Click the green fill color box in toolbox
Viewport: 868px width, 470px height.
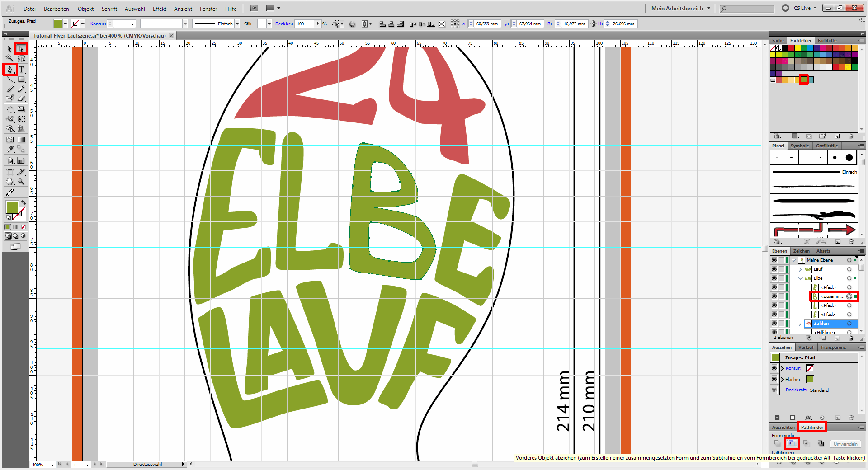(x=12, y=207)
